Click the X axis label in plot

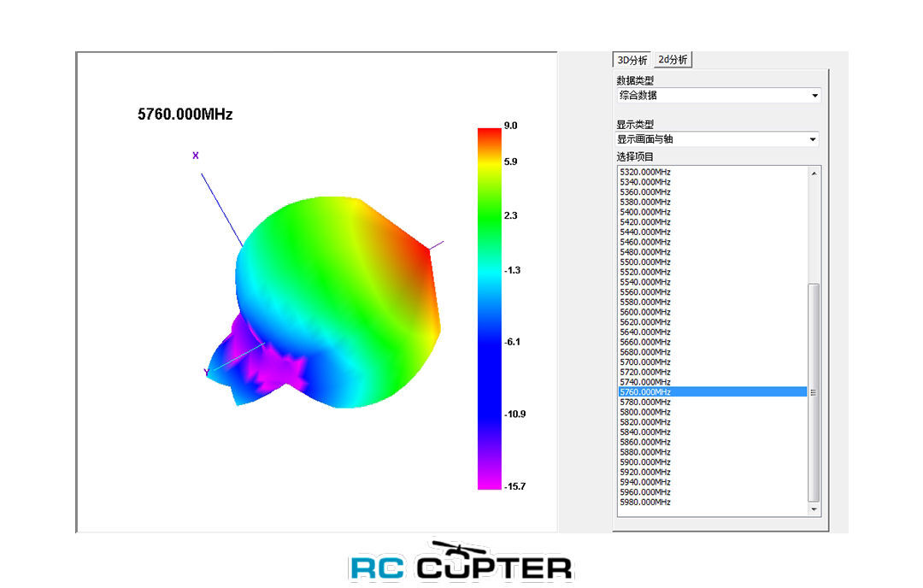pyautogui.click(x=196, y=156)
